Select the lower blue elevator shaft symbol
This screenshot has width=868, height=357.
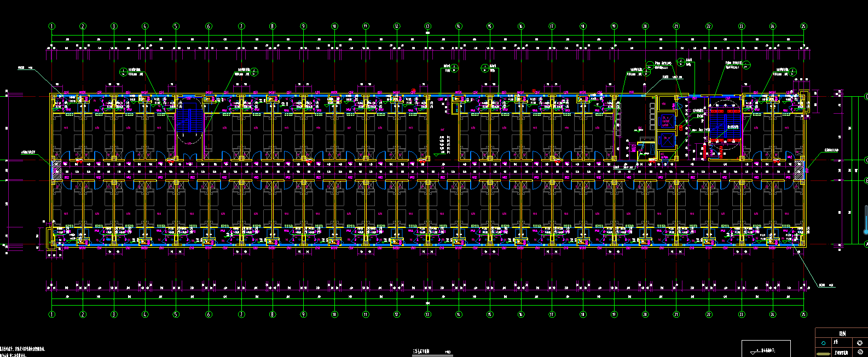(x=667, y=140)
